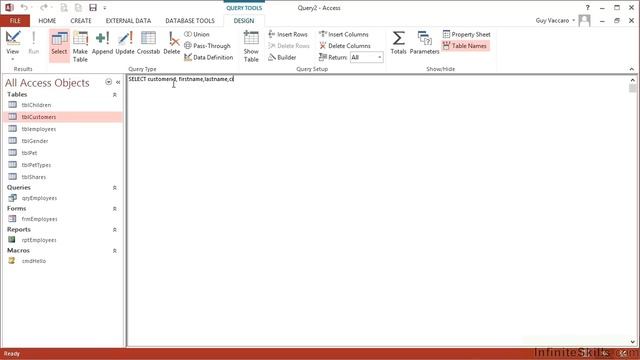
Task: Open the Return All combo box
Action: pyautogui.click(x=367, y=58)
